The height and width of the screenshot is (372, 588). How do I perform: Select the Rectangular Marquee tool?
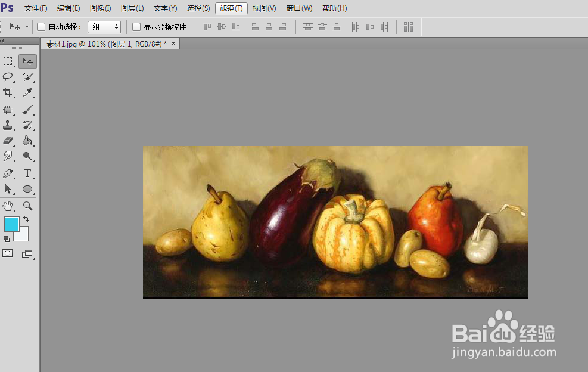[8, 61]
